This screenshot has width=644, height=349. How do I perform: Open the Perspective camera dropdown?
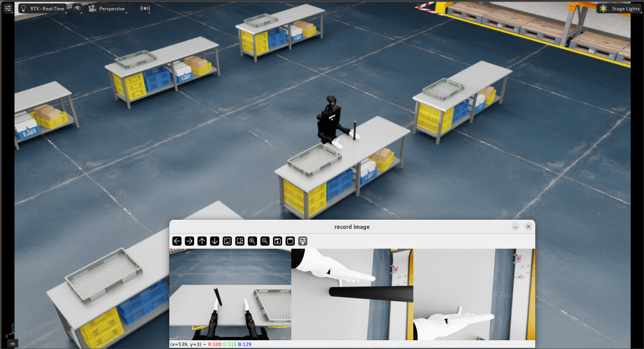(x=107, y=8)
